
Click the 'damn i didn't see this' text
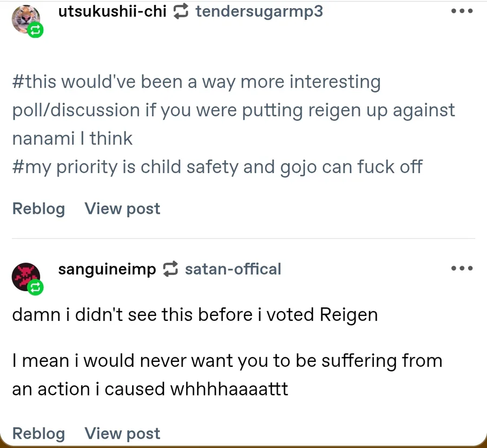coord(195,314)
